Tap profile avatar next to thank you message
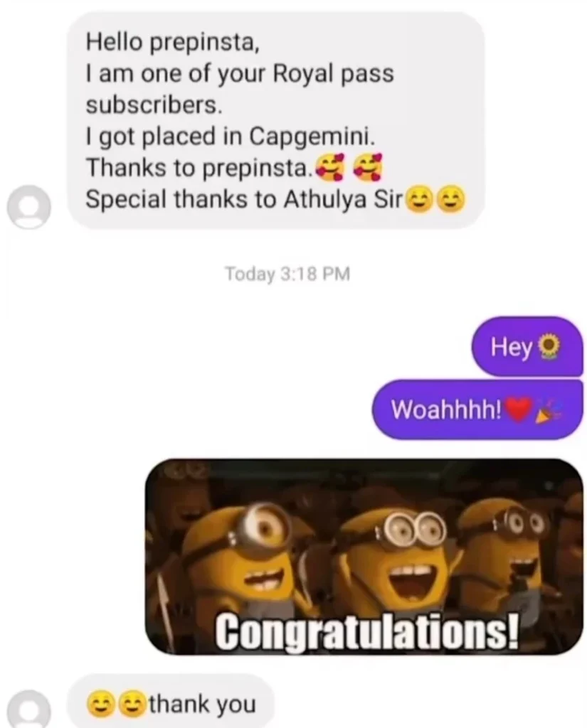 point(28,709)
